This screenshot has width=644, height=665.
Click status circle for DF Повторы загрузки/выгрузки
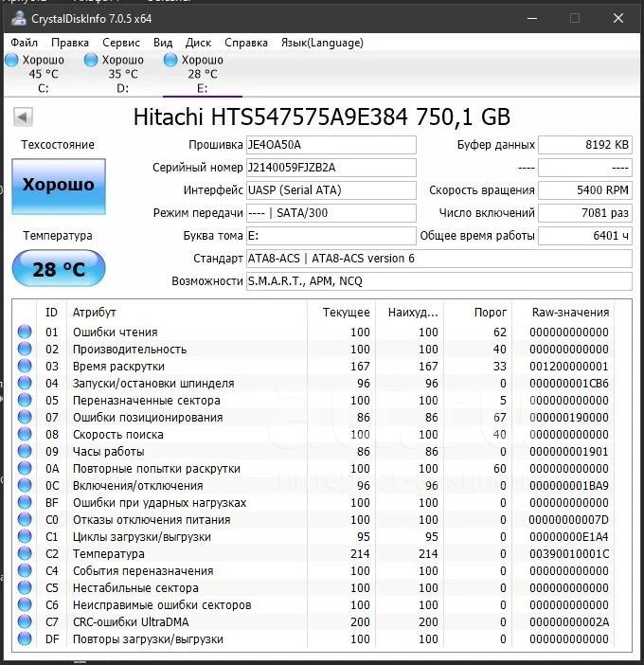[25, 638]
